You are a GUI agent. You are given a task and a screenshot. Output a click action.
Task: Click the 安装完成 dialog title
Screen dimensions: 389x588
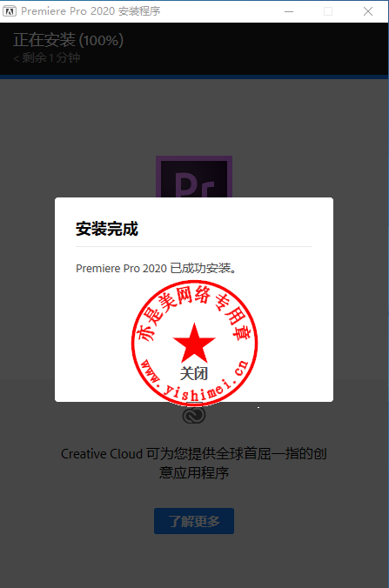pos(107,229)
